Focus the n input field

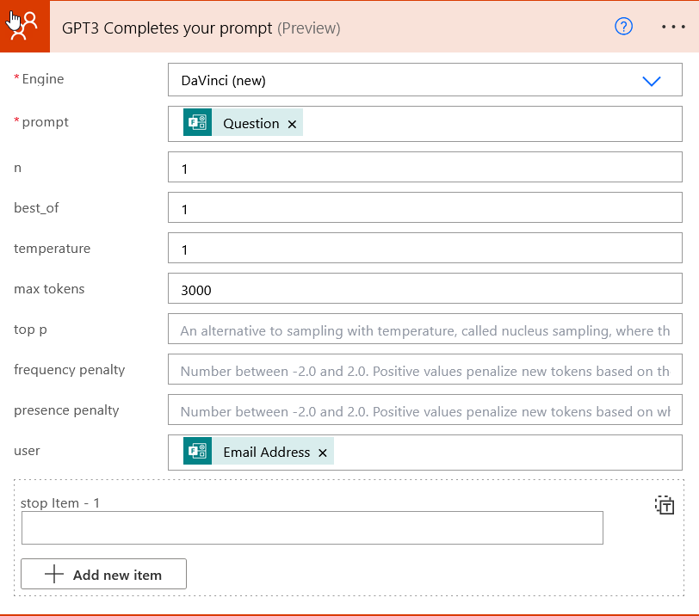425,167
